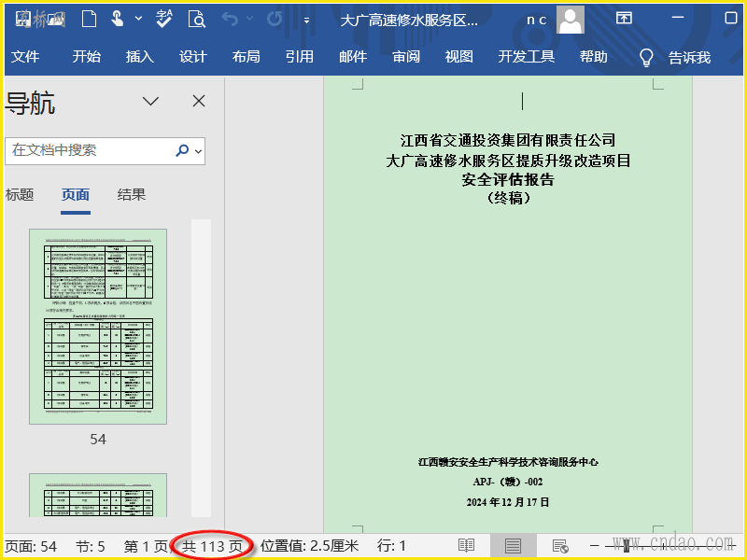The height and width of the screenshot is (560, 747).
Task: Click the n c user name in title bar
Action: click(536, 20)
